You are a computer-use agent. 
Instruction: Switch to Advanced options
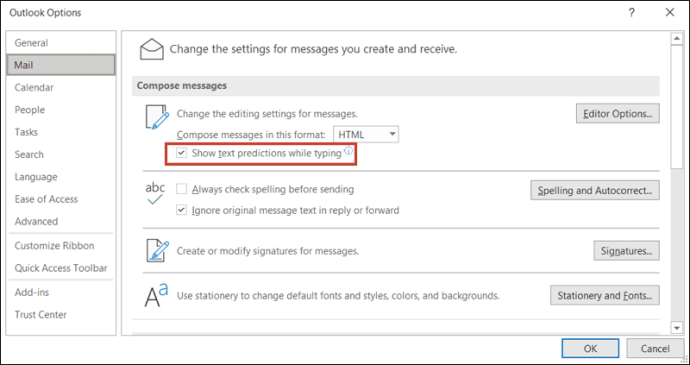pyautogui.click(x=61, y=221)
